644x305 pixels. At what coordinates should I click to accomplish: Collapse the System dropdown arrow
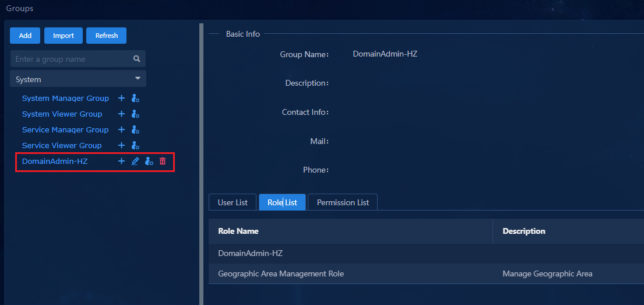click(138, 78)
